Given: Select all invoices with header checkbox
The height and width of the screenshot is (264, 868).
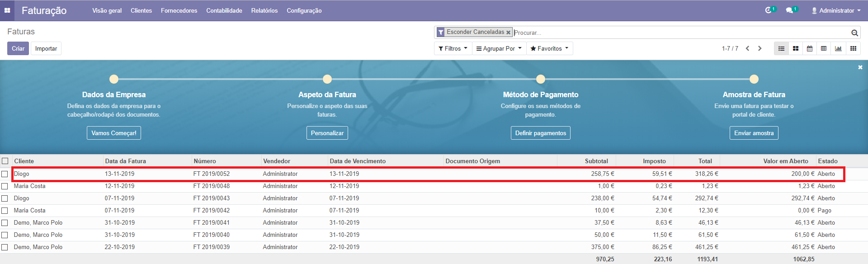Looking at the screenshot, I should coord(5,161).
